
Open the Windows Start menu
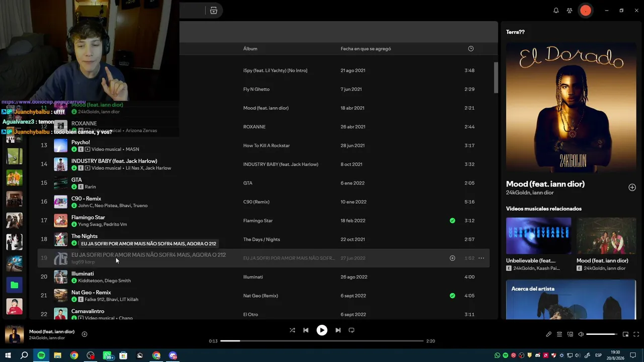pos(8,355)
